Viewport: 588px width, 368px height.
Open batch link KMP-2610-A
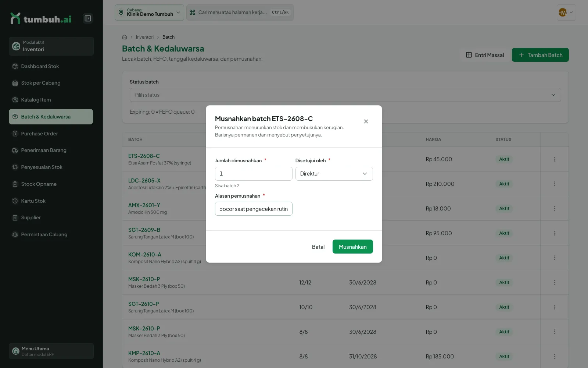pyautogui.click(x=144, y=353)
